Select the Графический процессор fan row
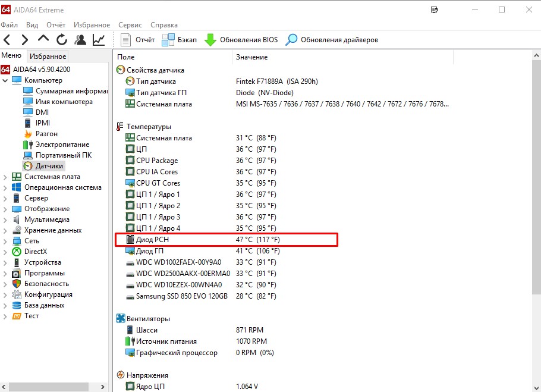541x392 pixels. click(199, 353)
